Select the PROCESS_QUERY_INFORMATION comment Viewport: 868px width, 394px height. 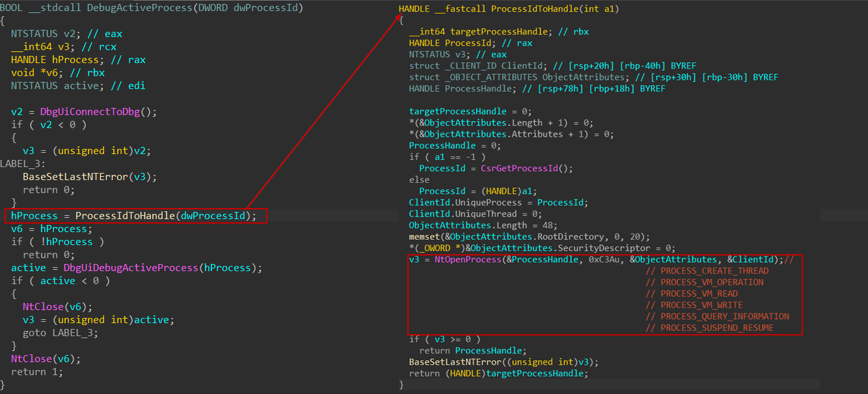pos(718,316)
